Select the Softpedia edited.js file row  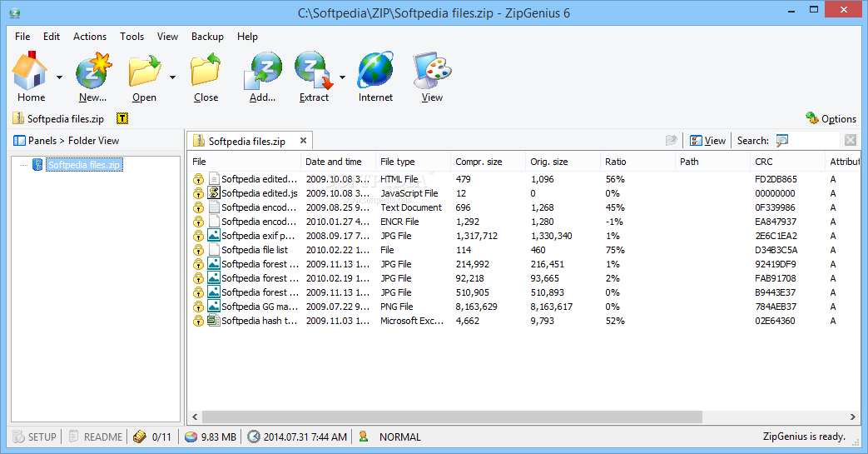point(523,193)
